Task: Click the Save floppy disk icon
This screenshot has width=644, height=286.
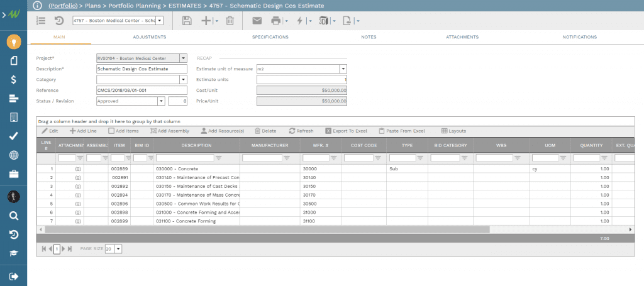Action: 187,21
